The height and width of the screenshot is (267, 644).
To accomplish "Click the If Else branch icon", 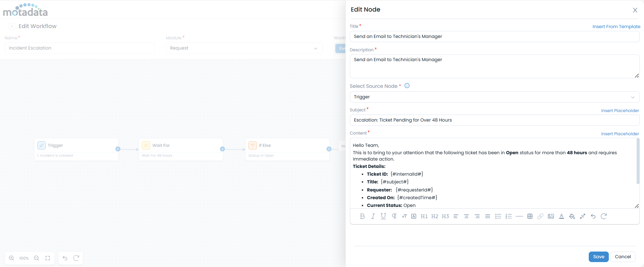I will click(253, 145).
